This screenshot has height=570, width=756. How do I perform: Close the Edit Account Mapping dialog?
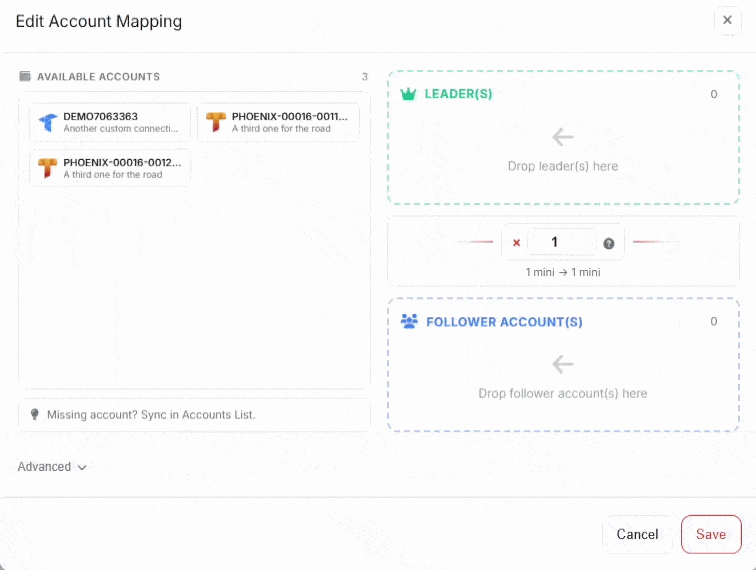[727, 21]
